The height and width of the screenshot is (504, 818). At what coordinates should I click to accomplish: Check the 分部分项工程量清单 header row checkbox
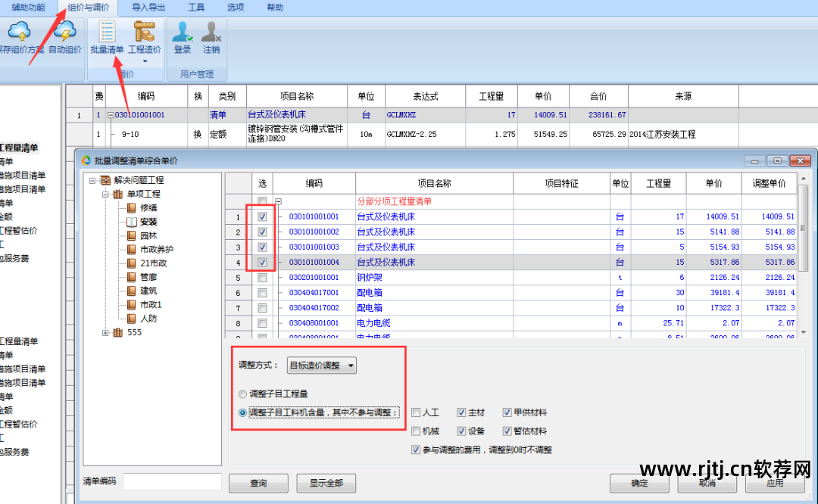[x=262, y=201]
